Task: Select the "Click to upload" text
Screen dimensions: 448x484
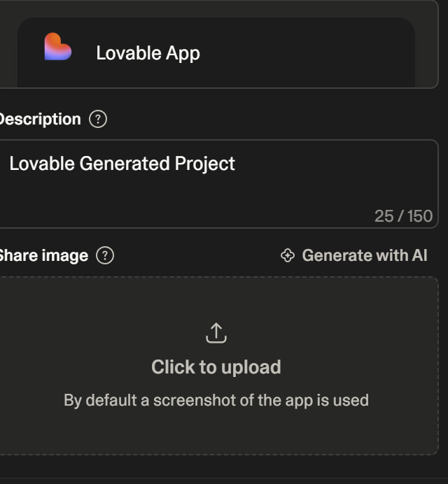Action: coord(216,367)
